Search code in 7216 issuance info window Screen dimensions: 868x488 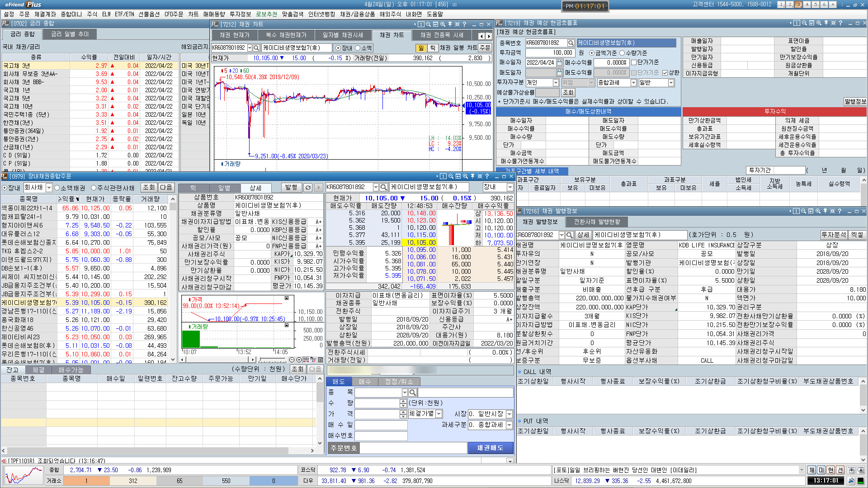click(x=570, y=235)
